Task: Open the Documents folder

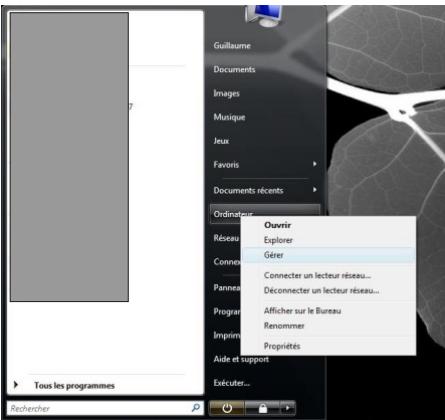Action: pos(234,69)
